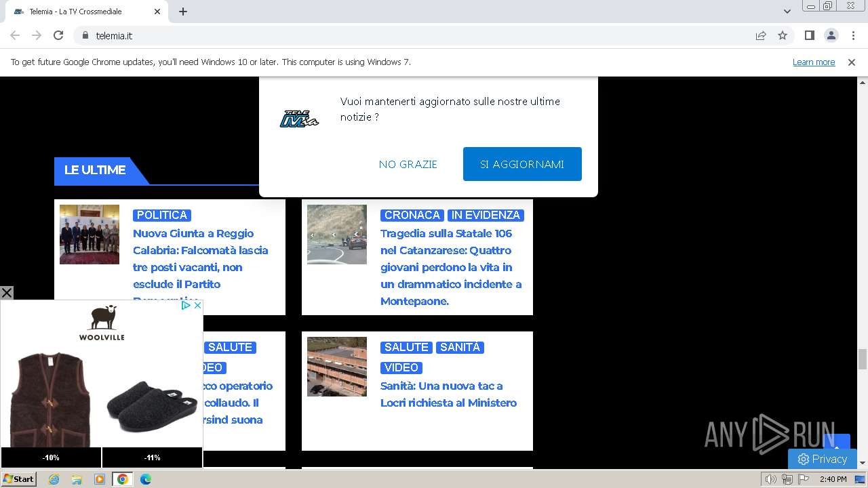
Task: Read the Tragedia sulla Statale 106 article
Action: [x=451, y=267]
